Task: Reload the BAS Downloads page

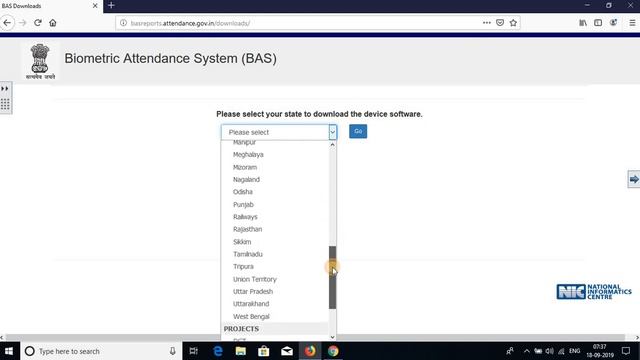Action: coord(38,23)
